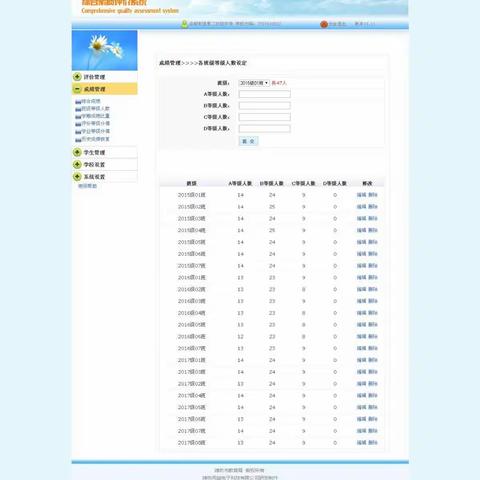480x480 pixels.
Task: Click delete link for 2017级07班 row
Action: click(x=373, y=431)
